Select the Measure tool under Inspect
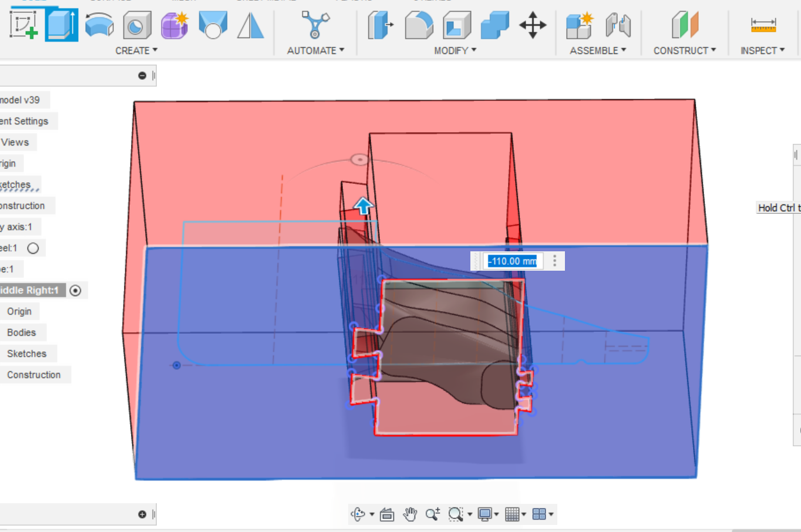This screenshot has width=801, height=532. point(762,25)
